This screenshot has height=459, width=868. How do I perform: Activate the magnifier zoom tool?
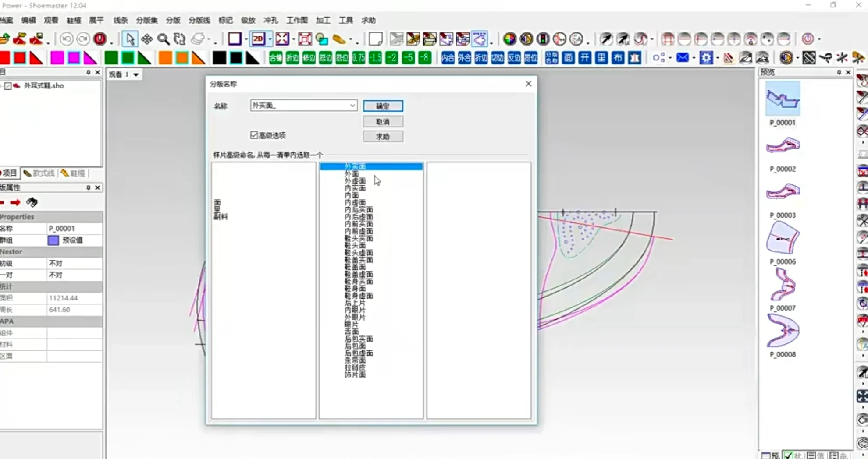coord(163,39)
